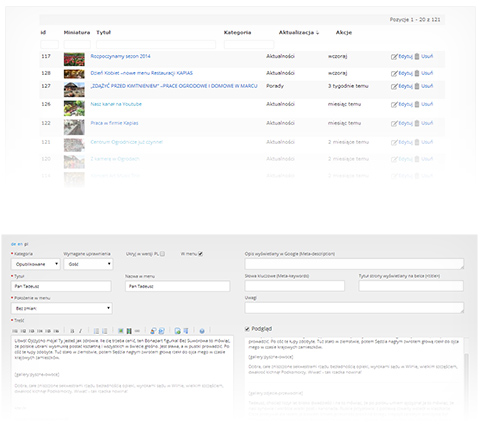Switch to the de language tab
The height and width of the screenshot is (441, 480).
[x=13, y=244]
